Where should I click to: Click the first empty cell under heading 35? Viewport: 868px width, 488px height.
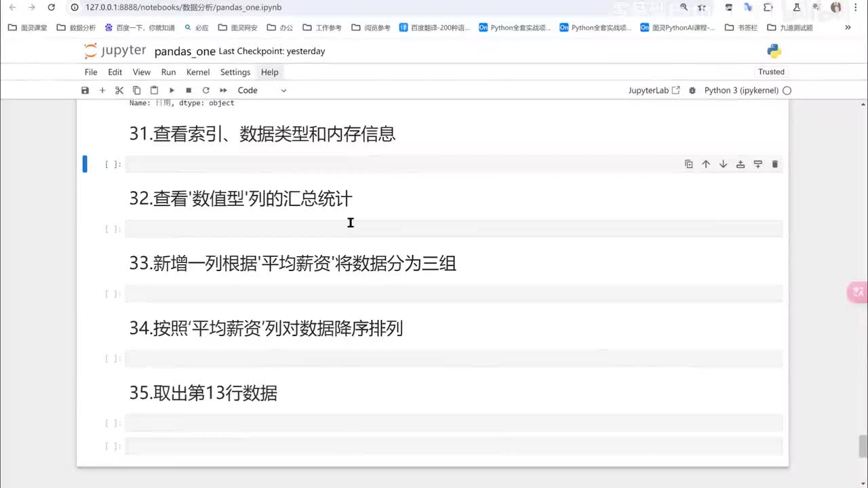(x=454, y=423)
